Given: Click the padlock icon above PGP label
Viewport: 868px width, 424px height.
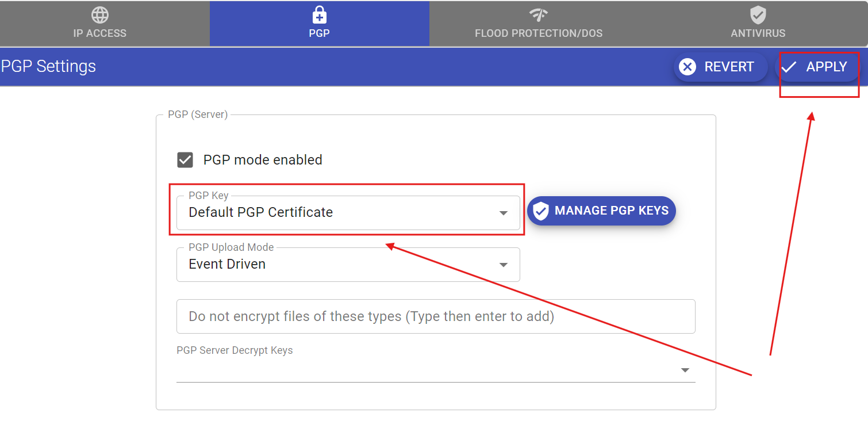Looking at the screenshot, I should [x=319, y=15].
